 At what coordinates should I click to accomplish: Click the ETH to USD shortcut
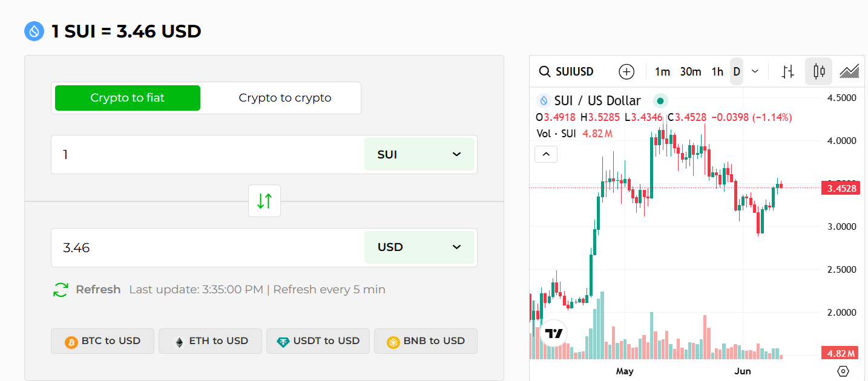[x=209, y=340]
